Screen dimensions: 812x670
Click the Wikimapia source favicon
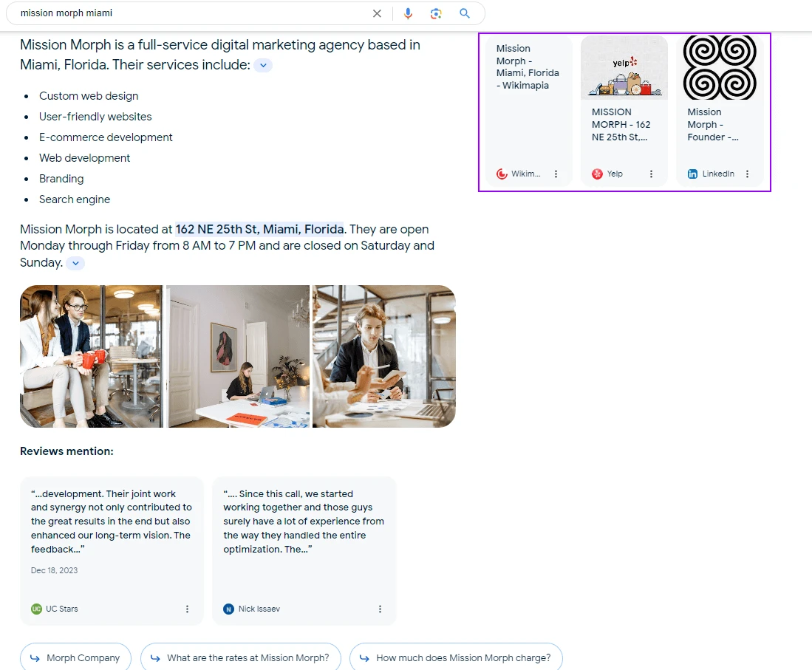(x=501, y=174)
